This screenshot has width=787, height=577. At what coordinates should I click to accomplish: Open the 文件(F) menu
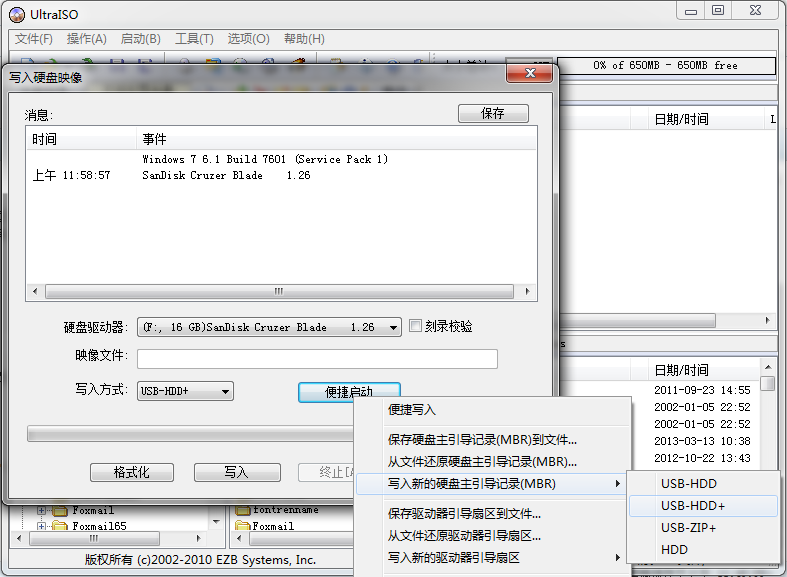pos(34,39)
